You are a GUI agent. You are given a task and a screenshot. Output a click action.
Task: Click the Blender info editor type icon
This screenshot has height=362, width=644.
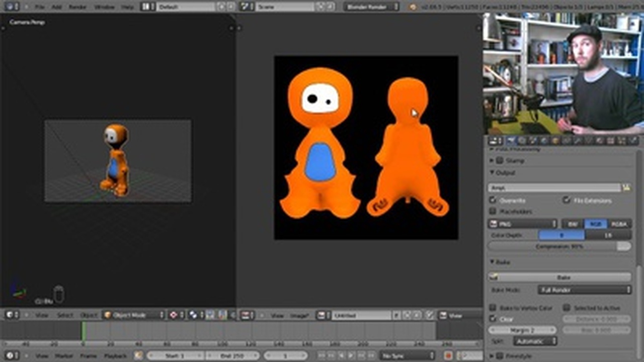point(10,7)
